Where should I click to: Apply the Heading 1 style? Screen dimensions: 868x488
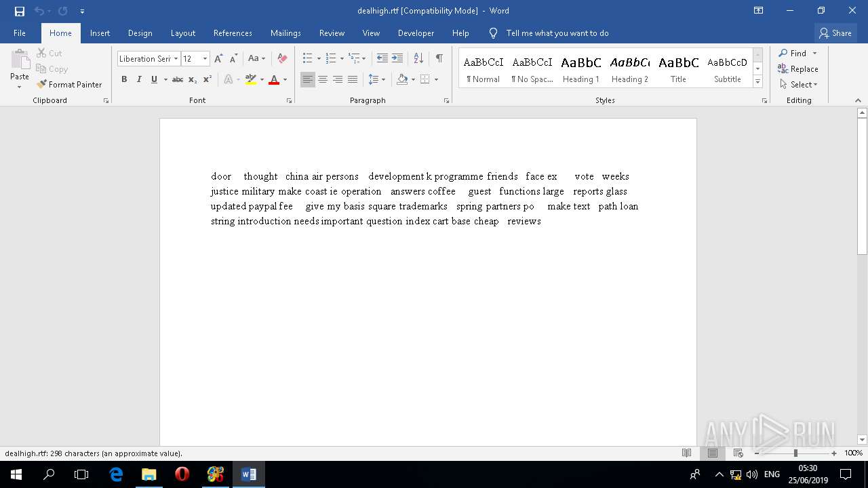click(581, 68)
